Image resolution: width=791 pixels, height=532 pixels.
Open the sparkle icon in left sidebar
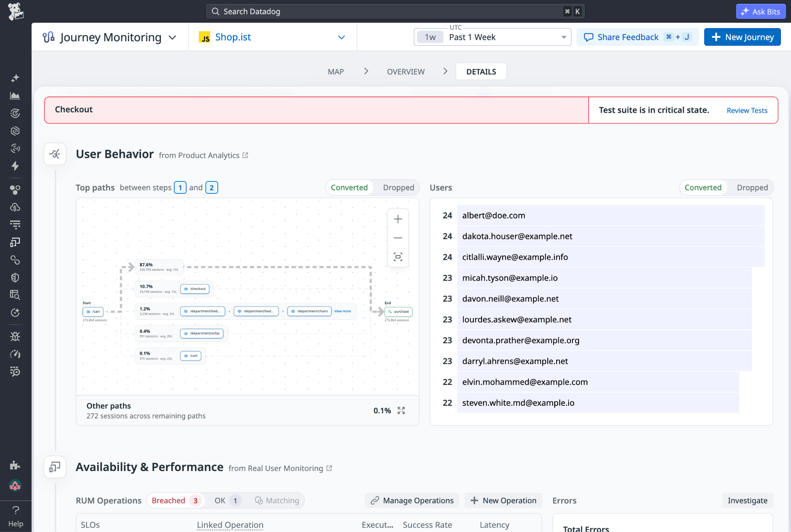15,78
